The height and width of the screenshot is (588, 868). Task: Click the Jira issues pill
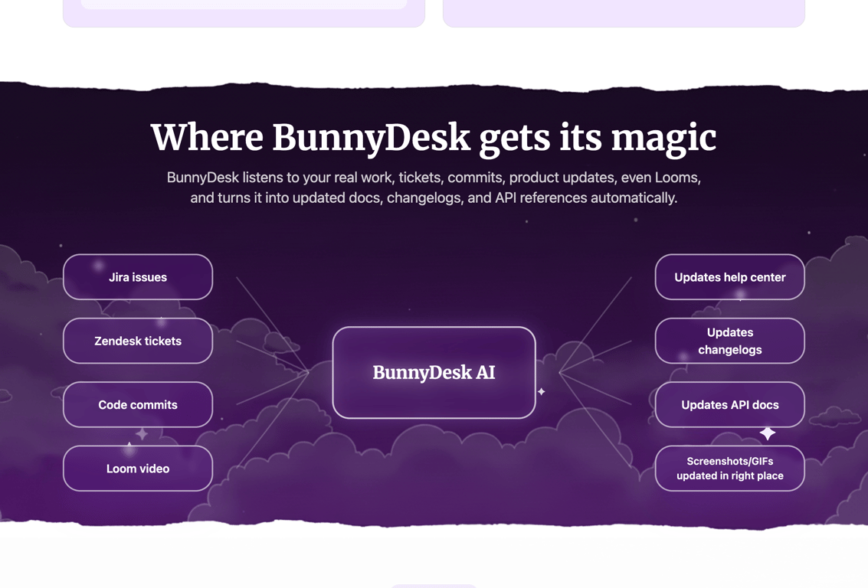point(138,277)
